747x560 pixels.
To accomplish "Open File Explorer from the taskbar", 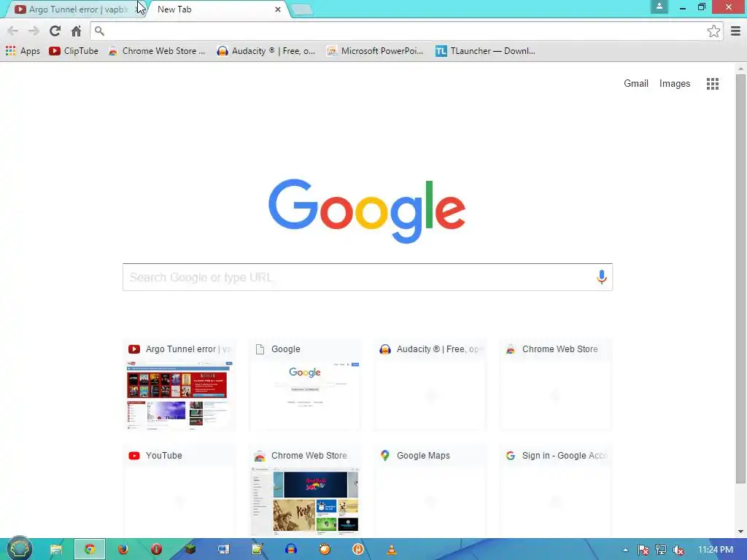I will tap(55, 549).
